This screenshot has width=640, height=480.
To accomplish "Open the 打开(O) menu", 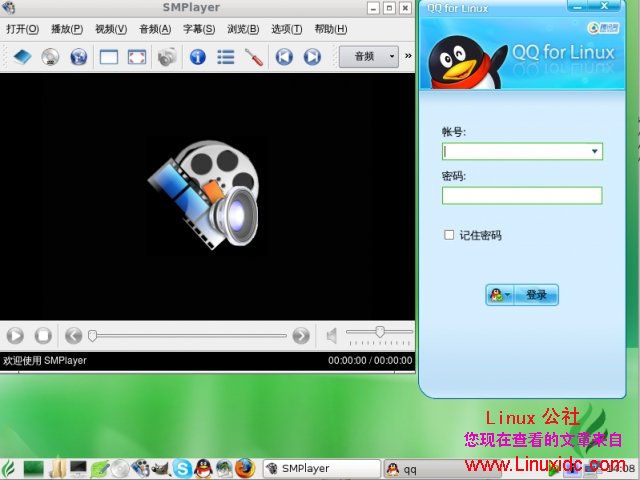I will click(x=22, y=29).
